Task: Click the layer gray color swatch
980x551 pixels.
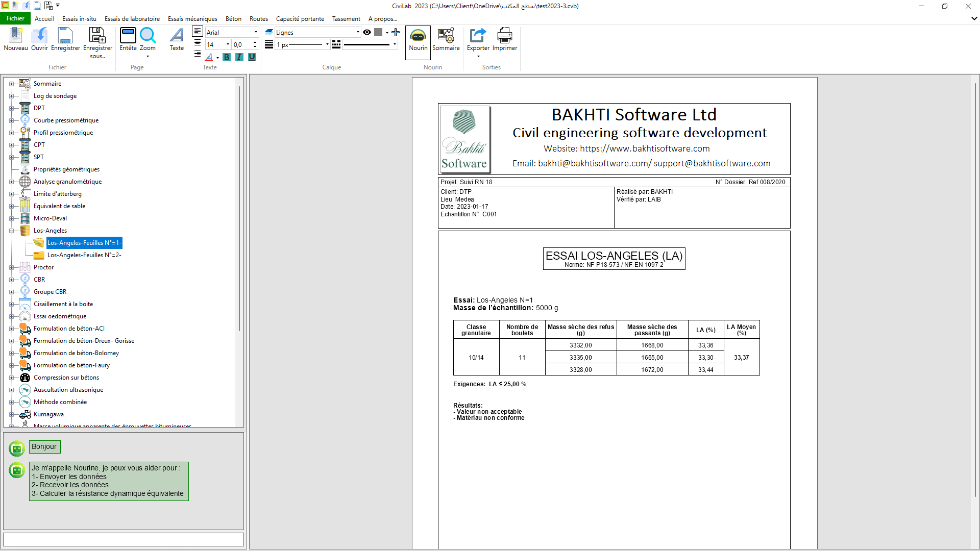Action: pyautogui.click(x=378, y=32)
